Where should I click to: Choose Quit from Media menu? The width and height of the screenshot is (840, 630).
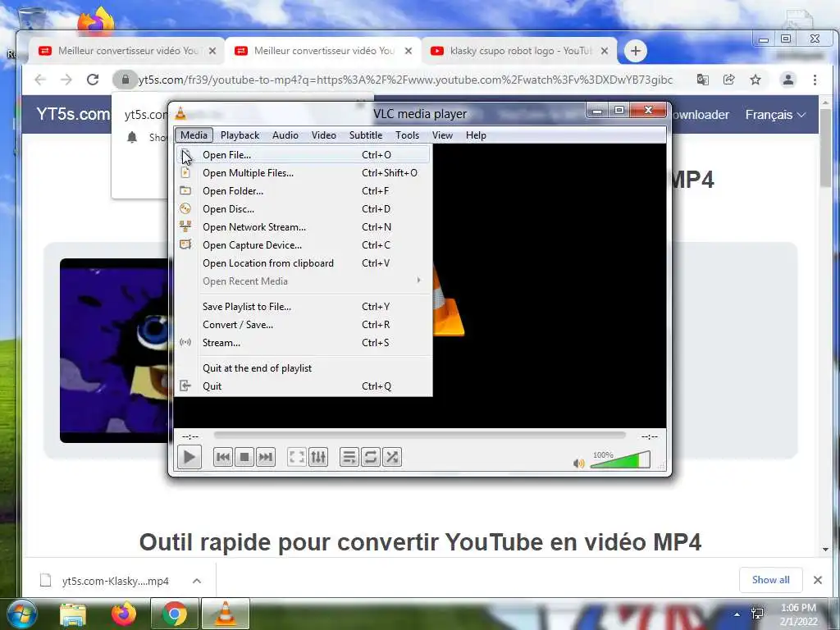[303, 386]
